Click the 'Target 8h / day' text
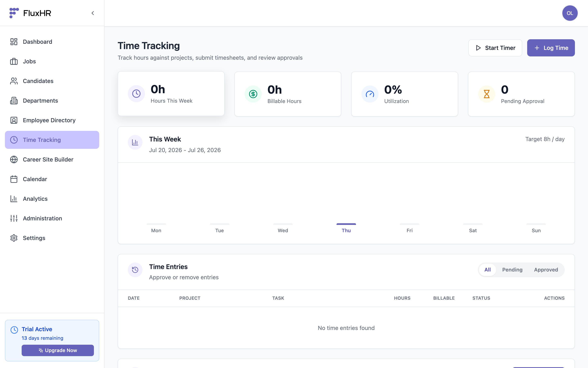Viewport: 588px width, 368px height. 545,139
